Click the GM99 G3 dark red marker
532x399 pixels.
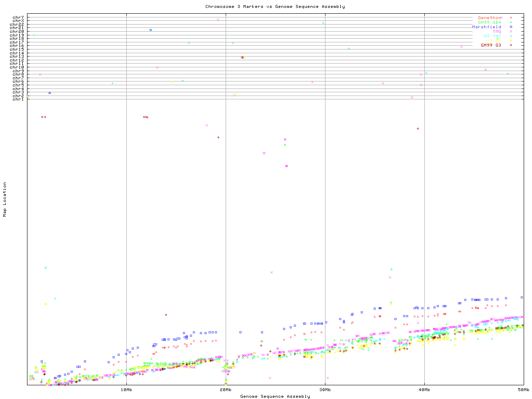pyautogui.click(x=511, y=45)
